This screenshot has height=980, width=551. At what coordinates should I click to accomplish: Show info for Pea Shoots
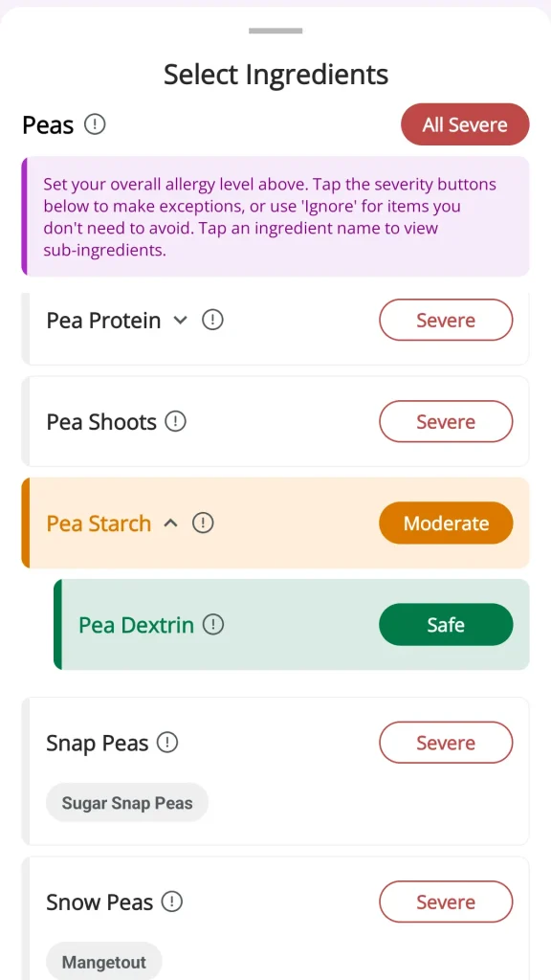(176, 422)
